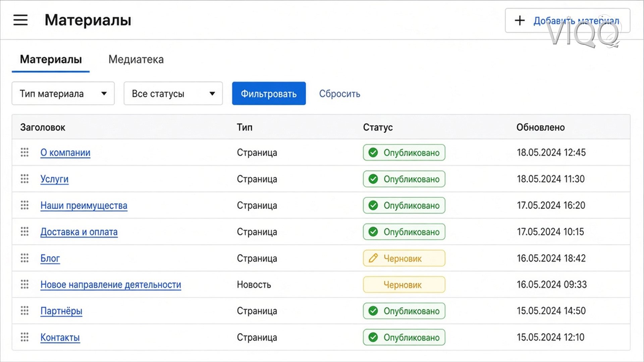Open the hamburger menu
644x362 pixels.
[x=20, y=20]
